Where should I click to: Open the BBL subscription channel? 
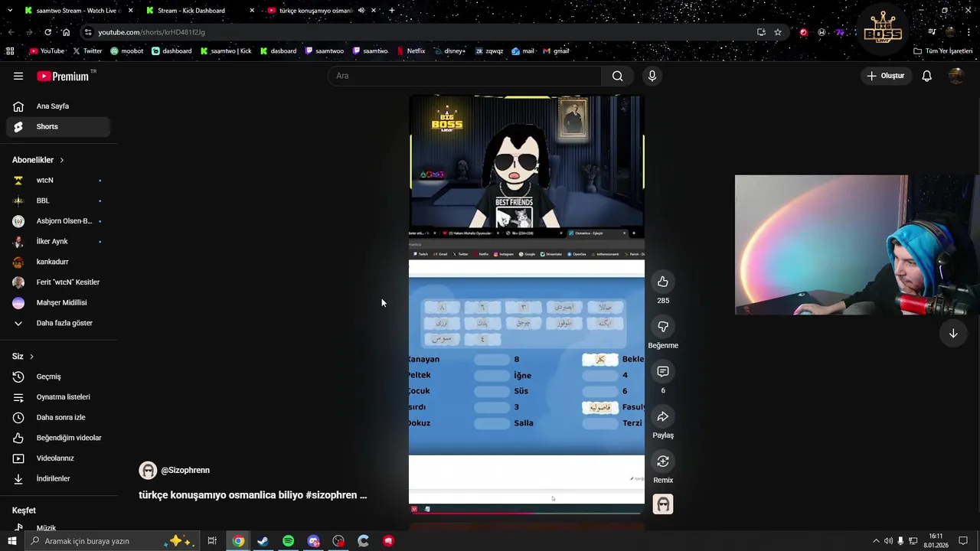click(58, 201)
